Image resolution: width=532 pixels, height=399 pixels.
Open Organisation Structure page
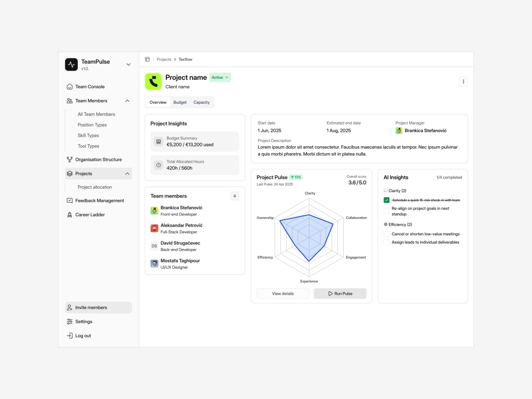98,160
